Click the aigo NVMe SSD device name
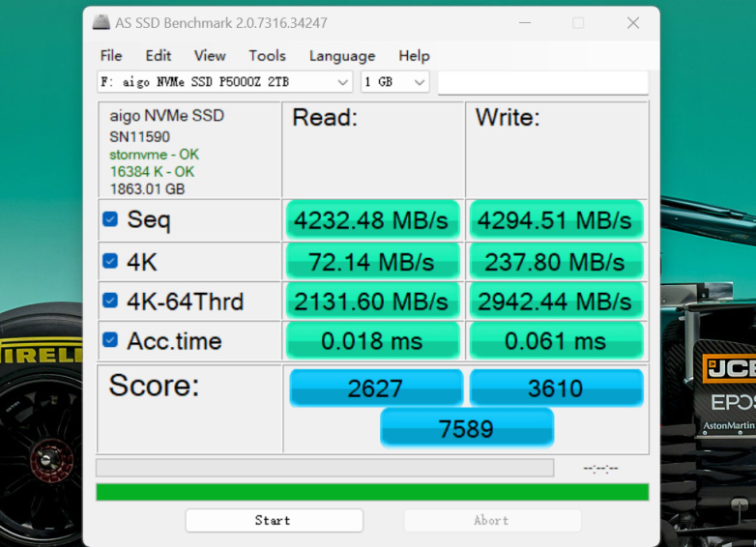756x547 pixels. [166, 116]
